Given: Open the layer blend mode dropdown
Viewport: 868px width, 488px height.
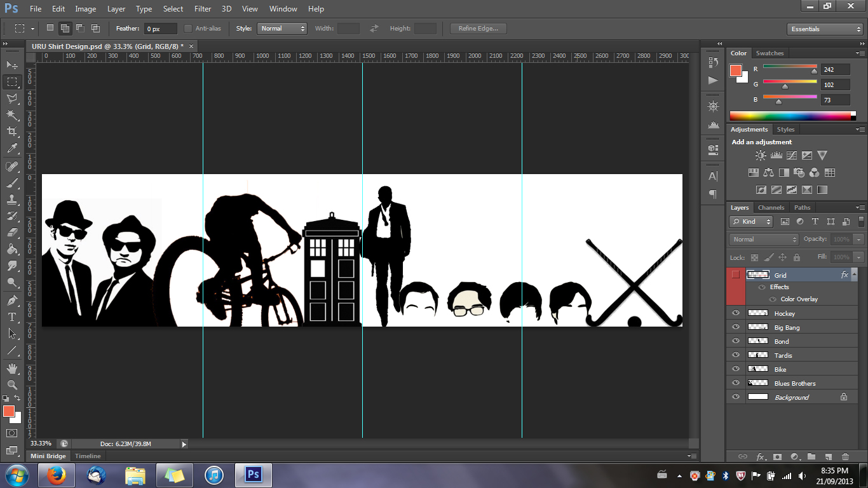Looking at the screenshot, I should click(x=764, y=240).
